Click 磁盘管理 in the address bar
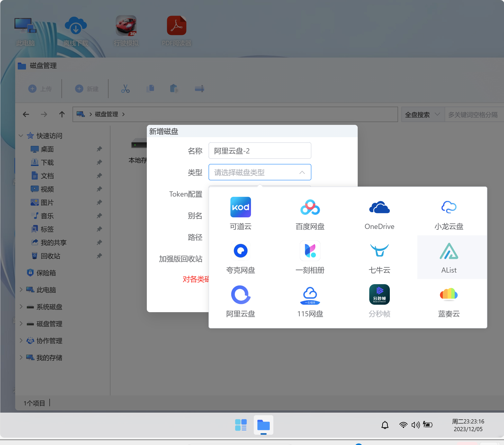Screen dimensions: 504x445 [106, 114]
